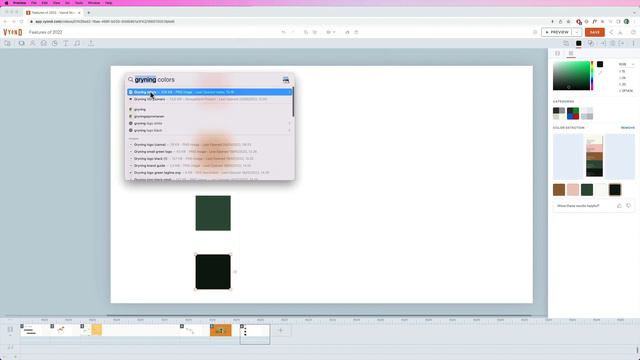Open the File menu
This screenshot has height=360, width=640.
34,3
